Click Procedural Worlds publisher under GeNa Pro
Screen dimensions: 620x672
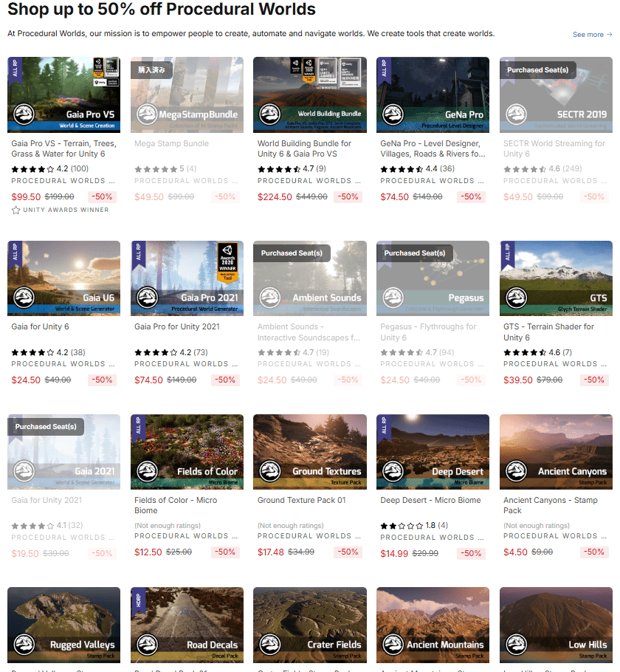[x=432, y=181]
